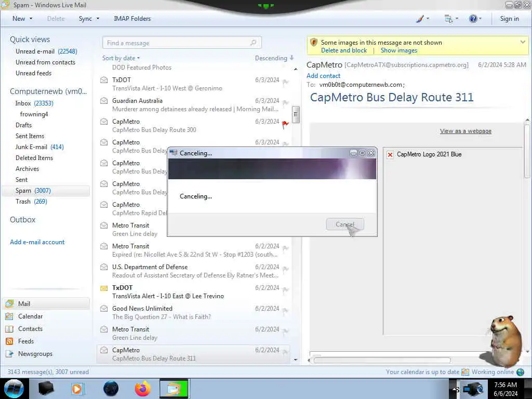Open the Deleted Items folder
The height and width of the screenshot is (399, 532).
click(34, 158)
